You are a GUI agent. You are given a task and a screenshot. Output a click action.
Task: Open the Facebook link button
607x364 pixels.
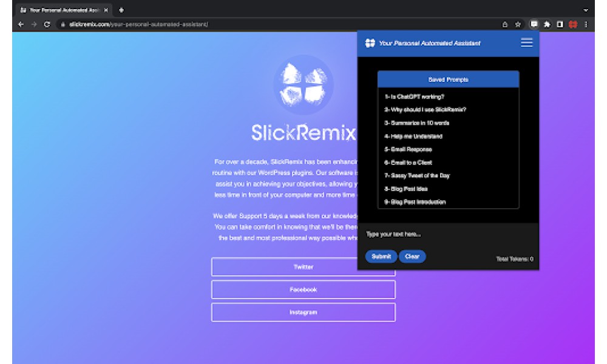303,290
